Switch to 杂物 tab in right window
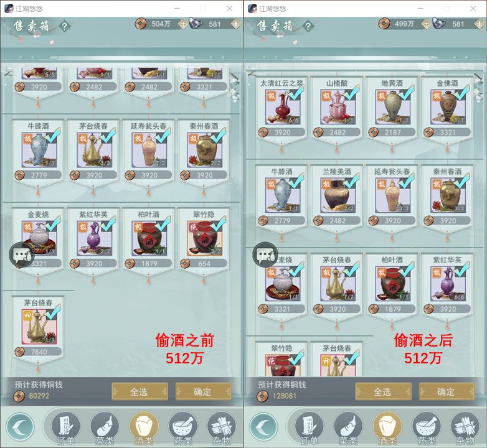Viewport: 487px width, 448px height. pos(465,428)
